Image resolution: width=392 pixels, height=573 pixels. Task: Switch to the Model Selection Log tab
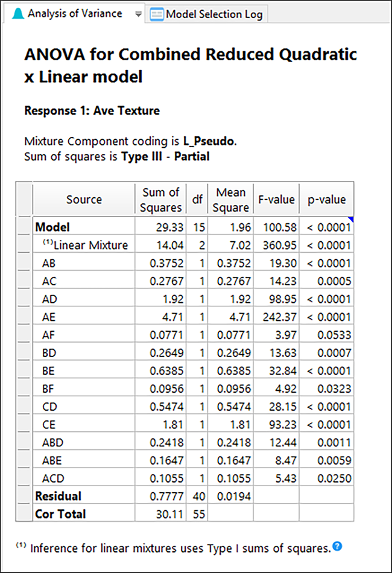coord(213,14)
